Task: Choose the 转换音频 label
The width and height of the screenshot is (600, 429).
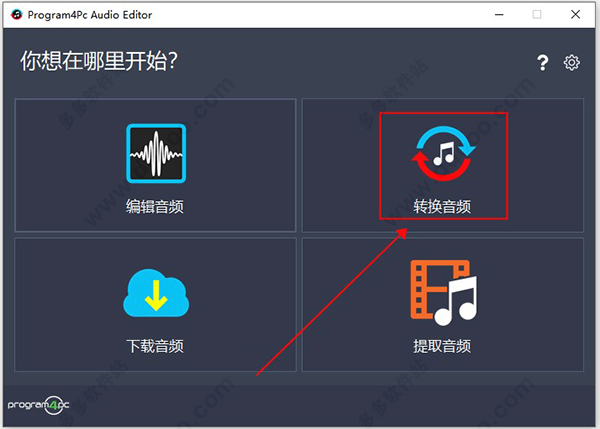Action: click(x=442, y=207)
